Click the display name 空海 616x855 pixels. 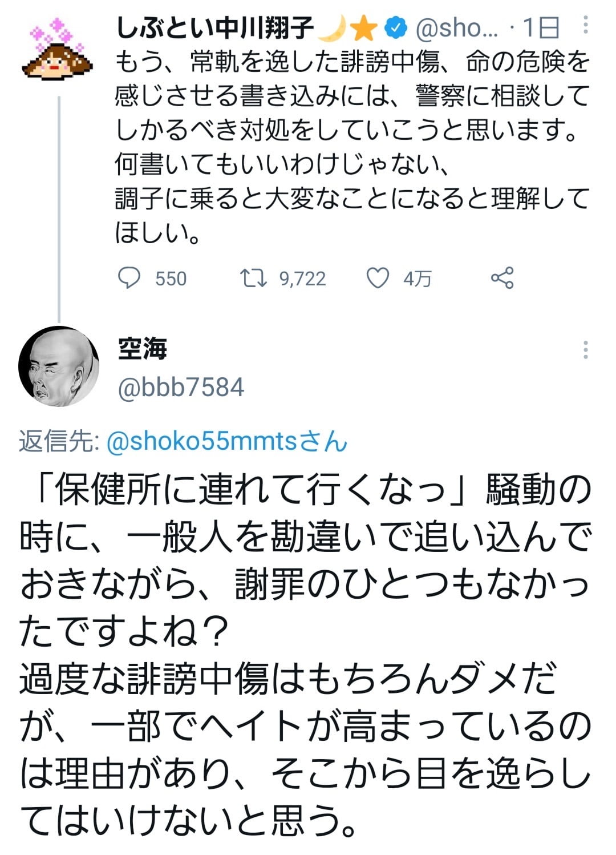pos(143,348)
